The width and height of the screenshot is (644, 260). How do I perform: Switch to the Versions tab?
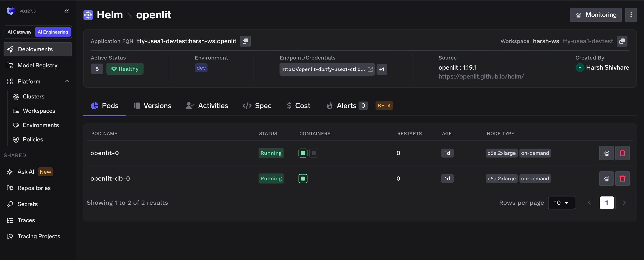coord(152,106)
